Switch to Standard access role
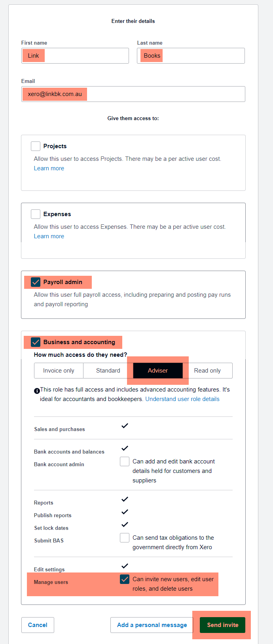Image resolution: width=273 pixels, height=644 pixels. pos(108,371)
